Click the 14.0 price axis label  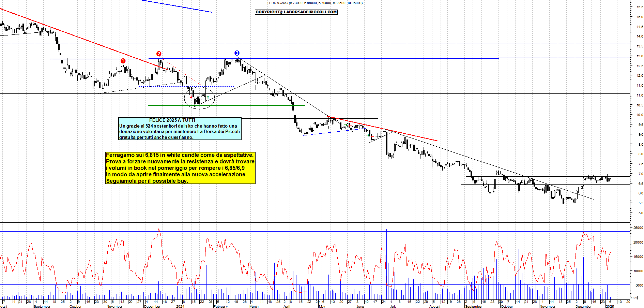coord(640,36)
